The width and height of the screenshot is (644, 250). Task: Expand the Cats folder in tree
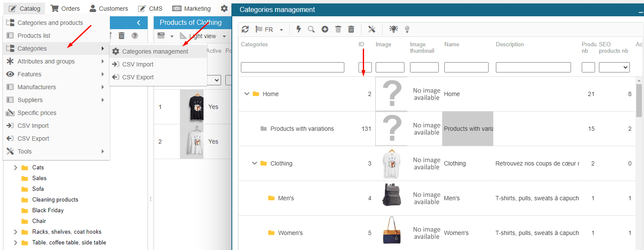[x=15, y=168]
